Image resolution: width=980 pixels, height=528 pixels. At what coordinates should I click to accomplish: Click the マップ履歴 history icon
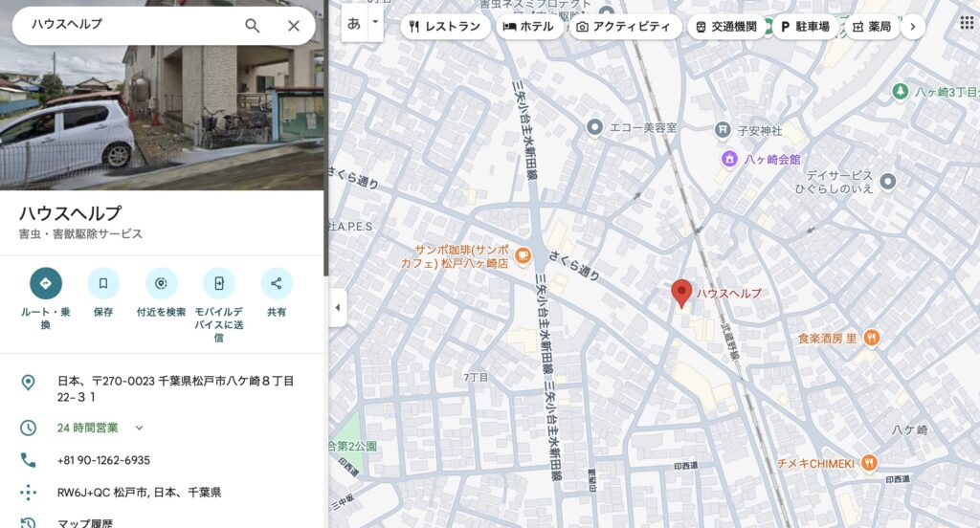(x=28, y=522)
